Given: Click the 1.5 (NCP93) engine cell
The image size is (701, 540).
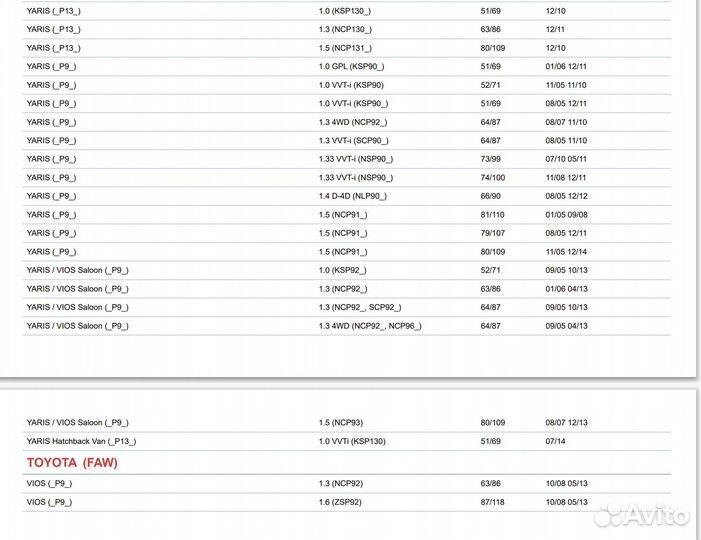Looking at the screenshot, I should click(341, 422).
